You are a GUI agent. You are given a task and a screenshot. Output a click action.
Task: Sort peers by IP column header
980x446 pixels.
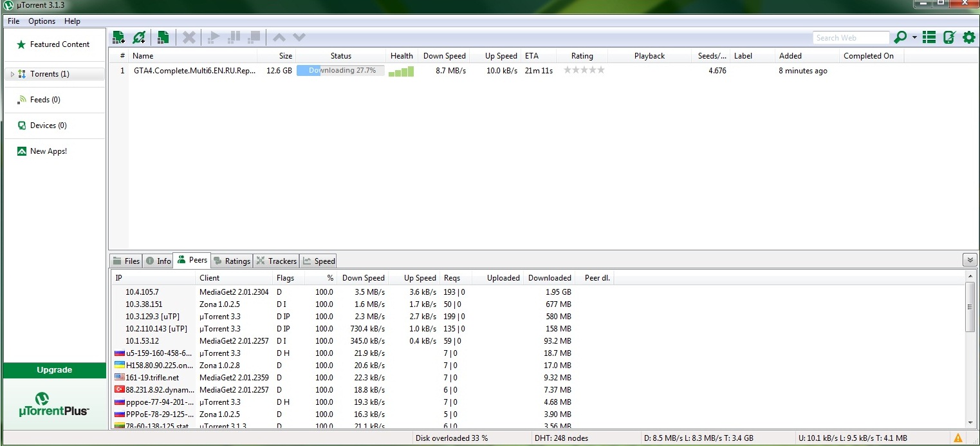154,278
